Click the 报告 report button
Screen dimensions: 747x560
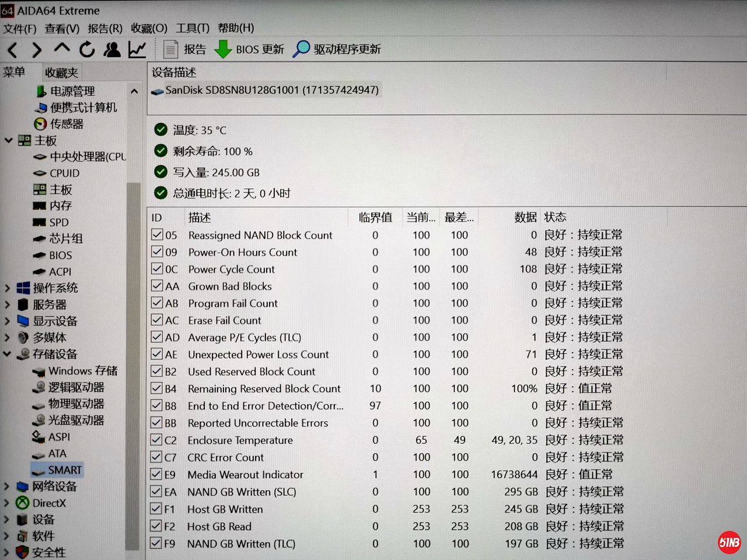(185, 50)
